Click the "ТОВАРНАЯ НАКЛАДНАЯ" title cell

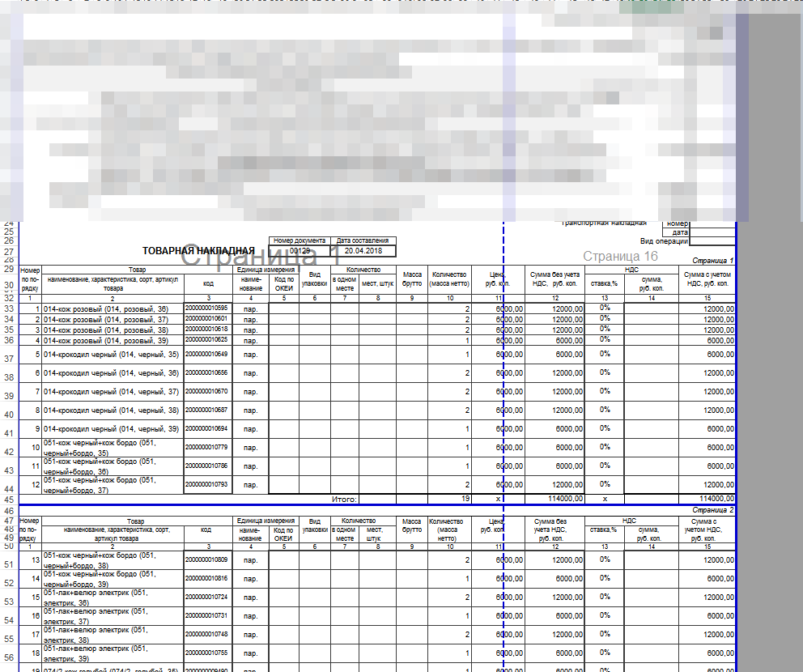(x=198, y=251)
